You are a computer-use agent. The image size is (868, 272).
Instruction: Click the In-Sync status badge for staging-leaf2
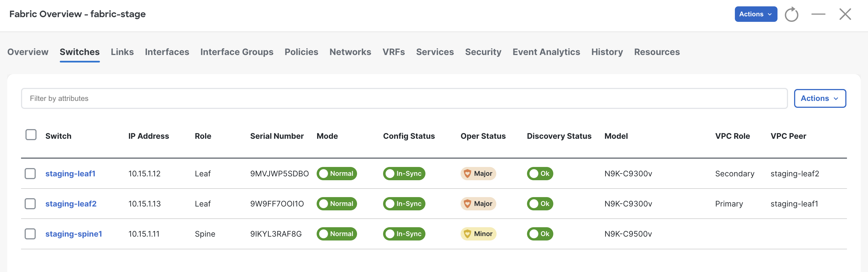404,204
